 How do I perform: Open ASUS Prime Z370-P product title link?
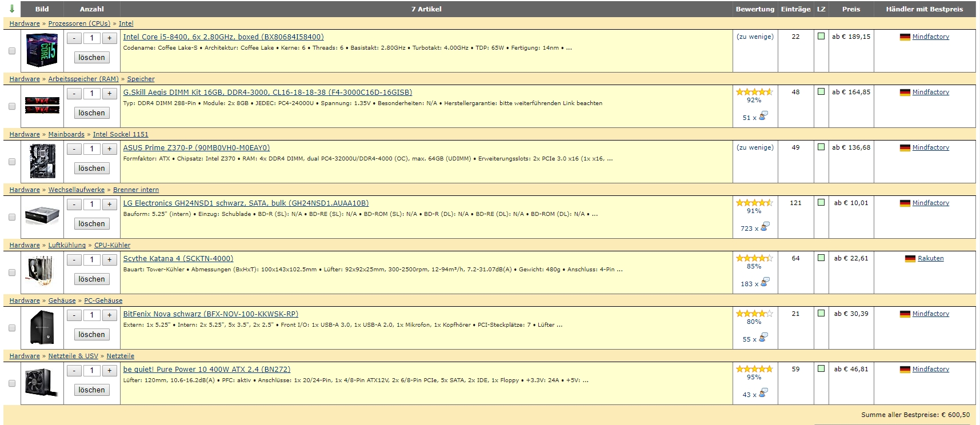click(197, 148)
